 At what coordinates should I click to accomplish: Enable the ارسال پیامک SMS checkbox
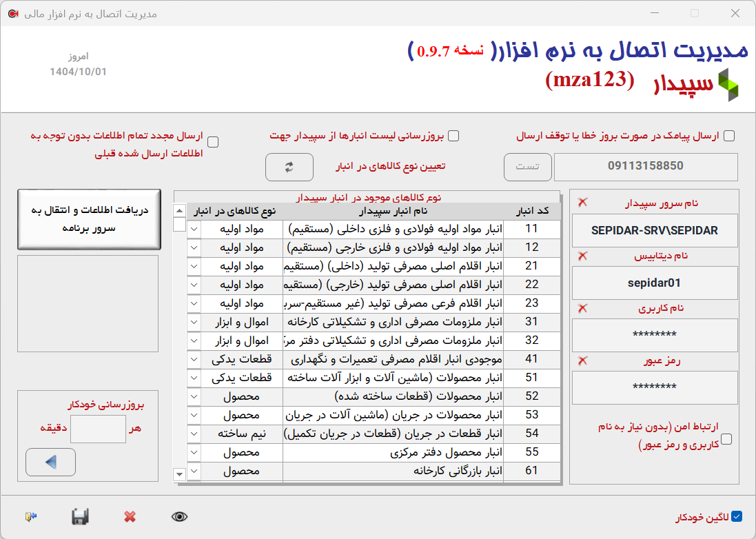point(728,135)
